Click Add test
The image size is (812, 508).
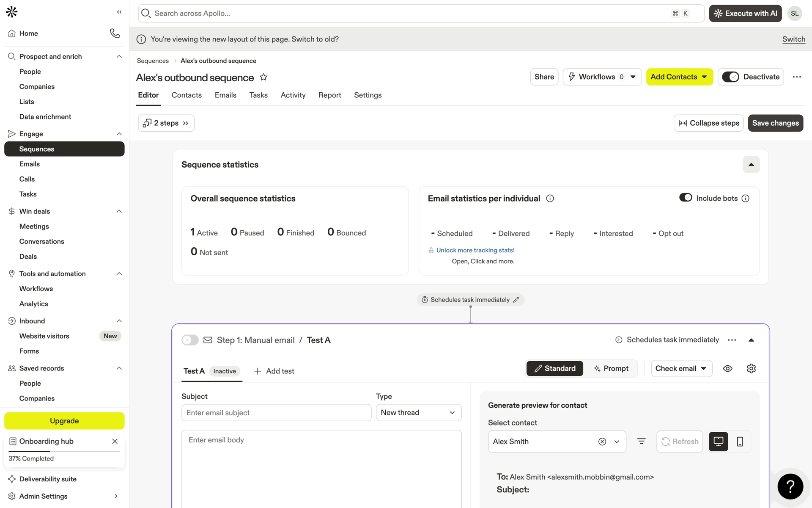click(274, 371)
